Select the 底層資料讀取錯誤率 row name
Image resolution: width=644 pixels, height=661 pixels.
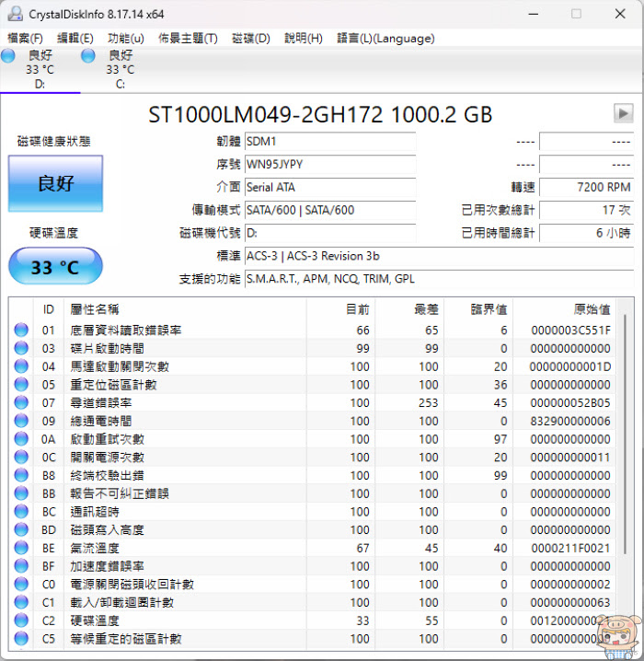125,330
